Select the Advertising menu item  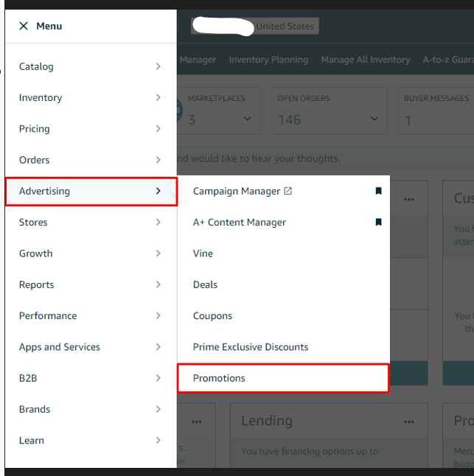click(91, 192)
